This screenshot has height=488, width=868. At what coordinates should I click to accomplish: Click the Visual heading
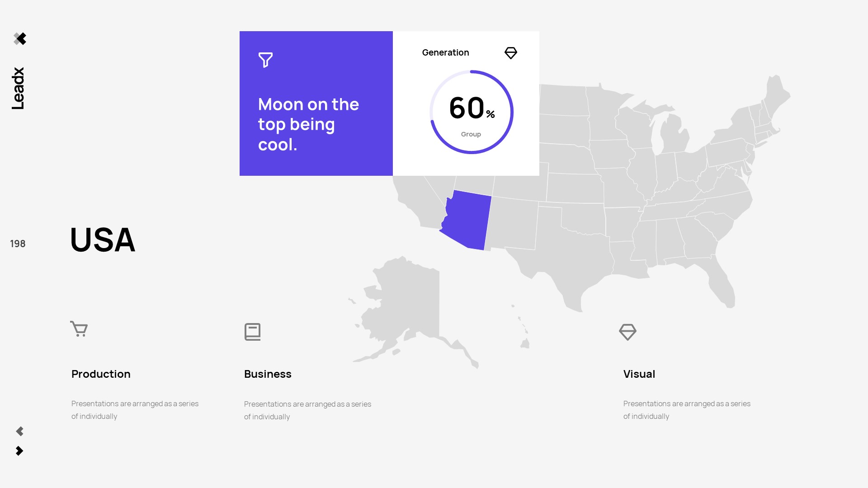point(639,374)
